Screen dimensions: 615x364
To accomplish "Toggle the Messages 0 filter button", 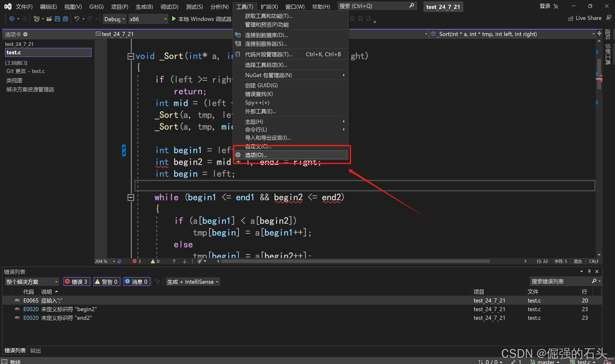I will coord(137,282).
